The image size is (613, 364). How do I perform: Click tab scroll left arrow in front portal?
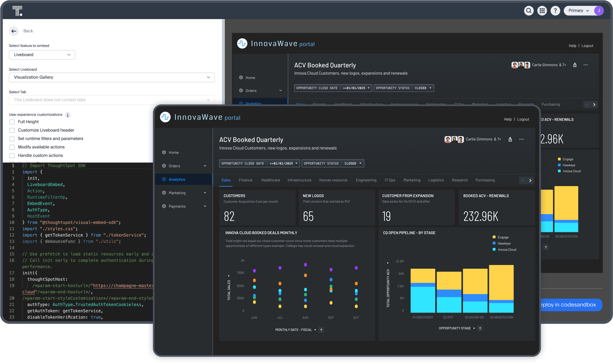(523, 180)
